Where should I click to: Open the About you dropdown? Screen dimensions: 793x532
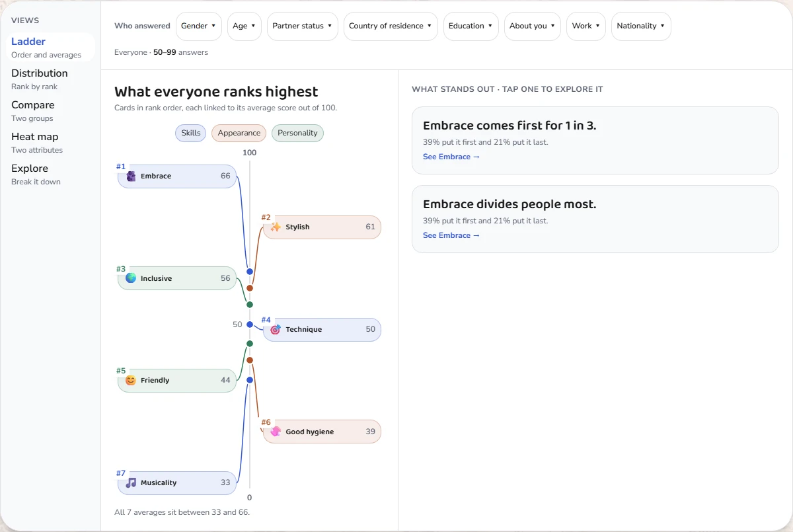[533, 26]
